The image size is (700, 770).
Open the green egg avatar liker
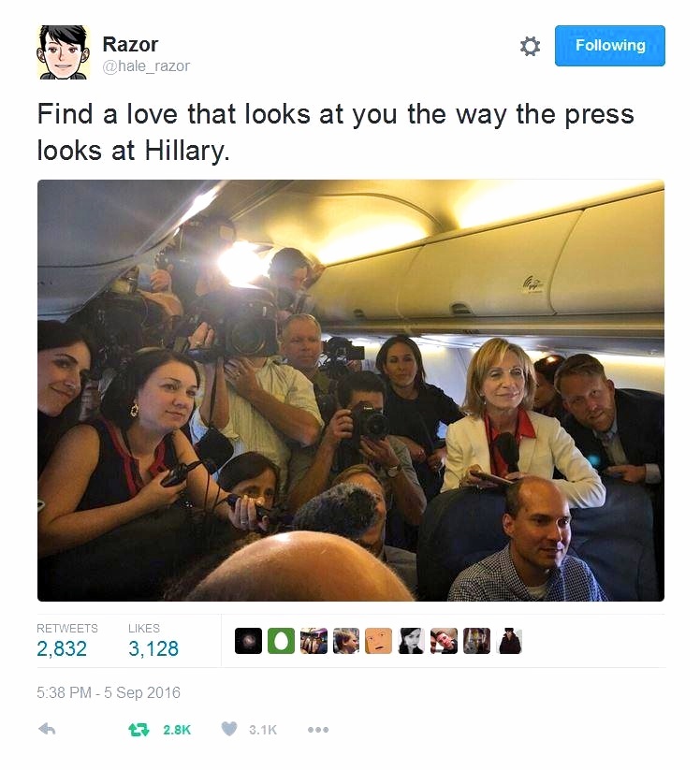coord(281,641)
